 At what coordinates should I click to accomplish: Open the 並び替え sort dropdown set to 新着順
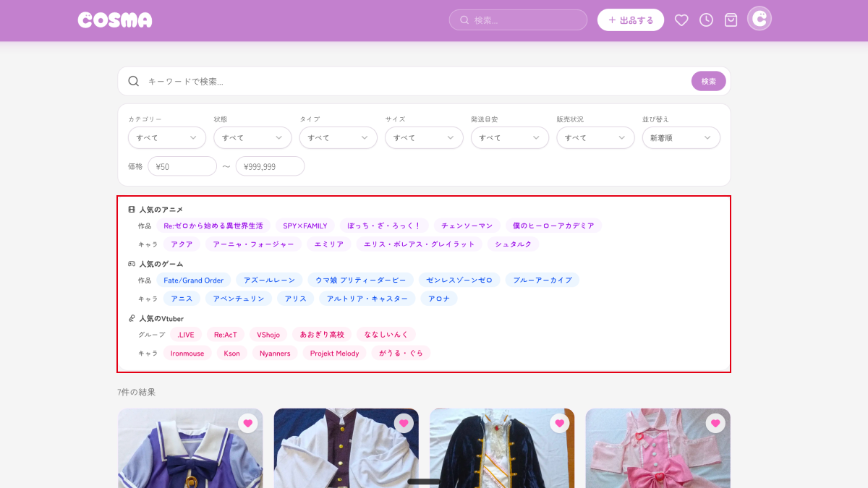click(681, 137)
